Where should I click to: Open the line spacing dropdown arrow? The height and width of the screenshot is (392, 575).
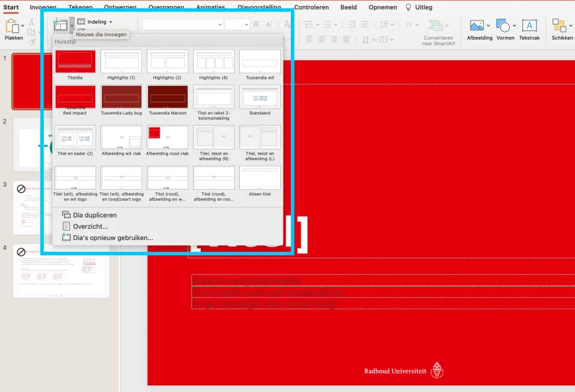[393, 24]
